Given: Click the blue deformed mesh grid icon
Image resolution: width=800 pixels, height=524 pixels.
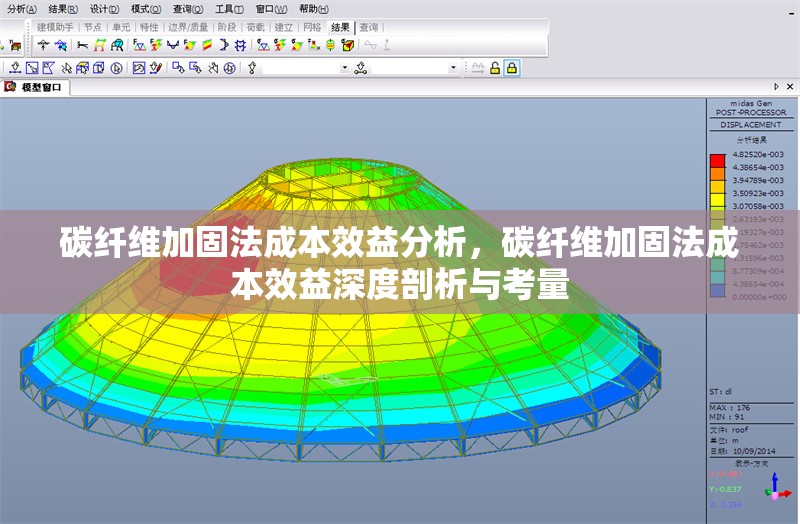Looking at the screenshot, I should pyautogui.click(x=240, y=45).
